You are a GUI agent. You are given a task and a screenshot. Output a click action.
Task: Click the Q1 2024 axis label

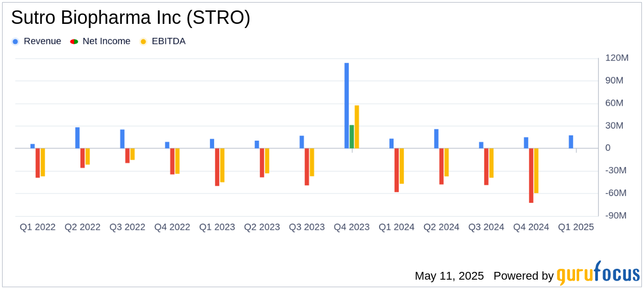point(396,227)
